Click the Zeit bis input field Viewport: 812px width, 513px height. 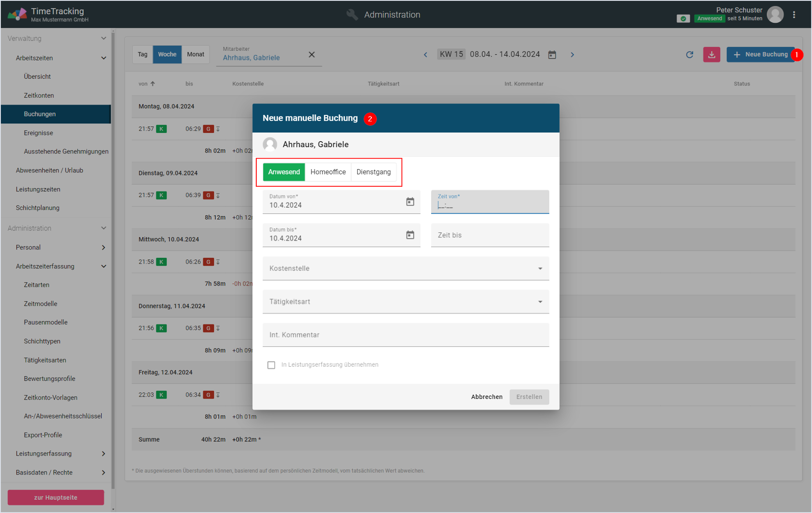(490, 235)
